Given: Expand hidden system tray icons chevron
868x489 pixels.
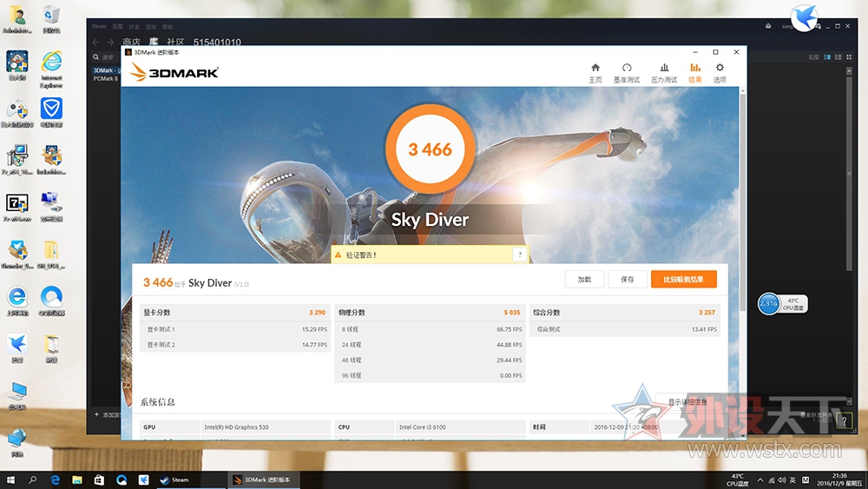Looking at the screenshot, I should [760, 480].
